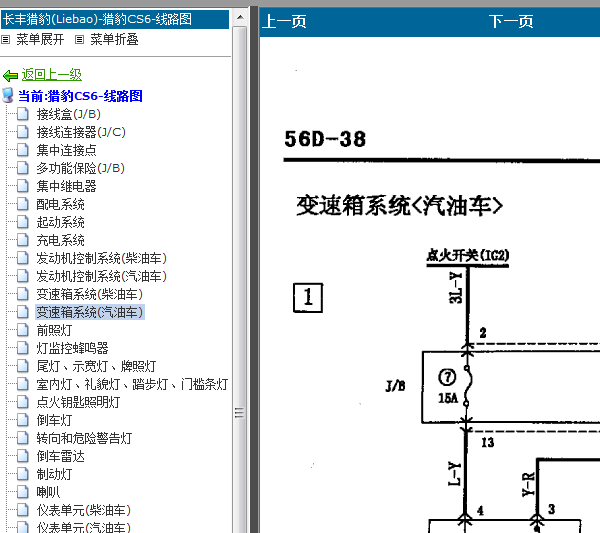
Task: Go to next page via 下一页
Action: pyautogui.click(x=511, y=21)
